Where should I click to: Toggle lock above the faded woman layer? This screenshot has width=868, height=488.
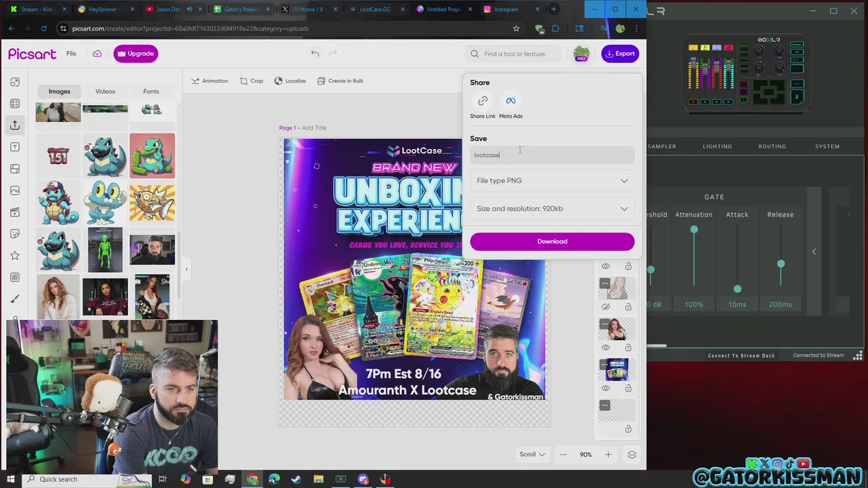(628, 266)
